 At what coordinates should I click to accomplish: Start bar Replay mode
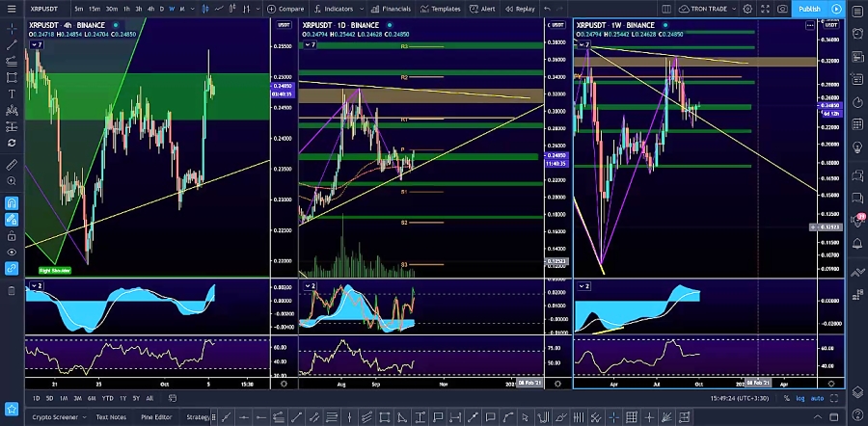521,9
